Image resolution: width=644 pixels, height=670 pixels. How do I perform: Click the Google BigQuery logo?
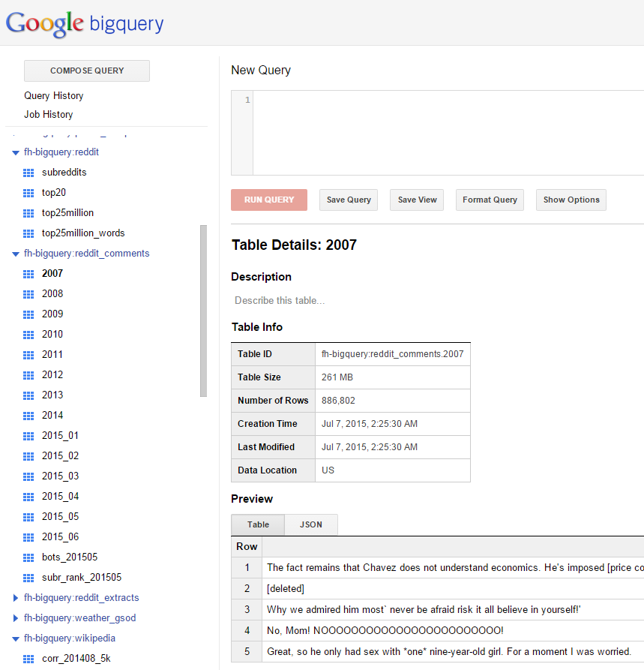click(x=85, y=24)
